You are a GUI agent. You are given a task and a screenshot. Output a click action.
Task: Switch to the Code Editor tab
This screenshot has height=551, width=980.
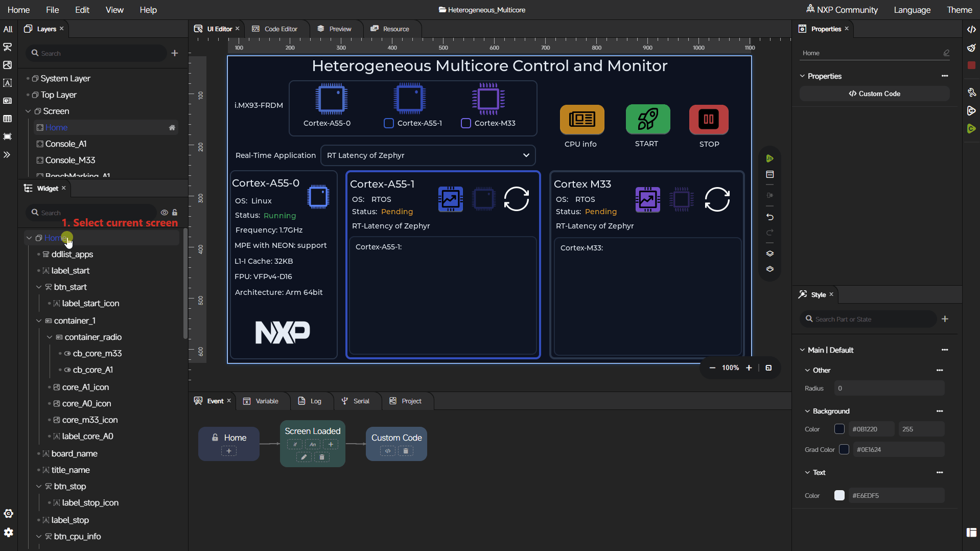[x=275, y=29]
